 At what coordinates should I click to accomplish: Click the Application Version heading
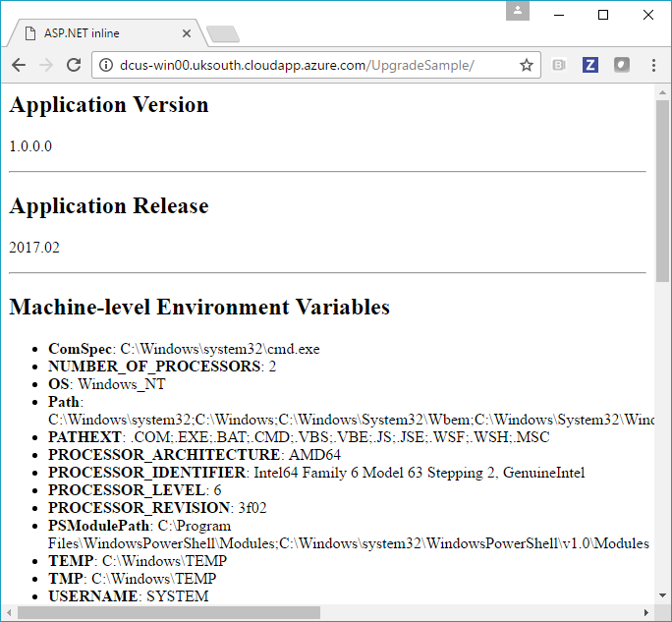pyautogui.click(x=109, y=104)
